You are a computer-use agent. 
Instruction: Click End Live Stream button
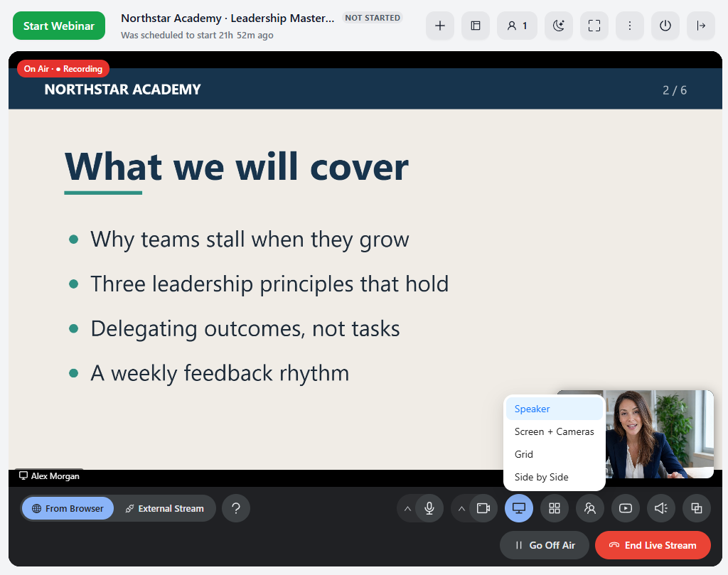[x=653, y=545]
